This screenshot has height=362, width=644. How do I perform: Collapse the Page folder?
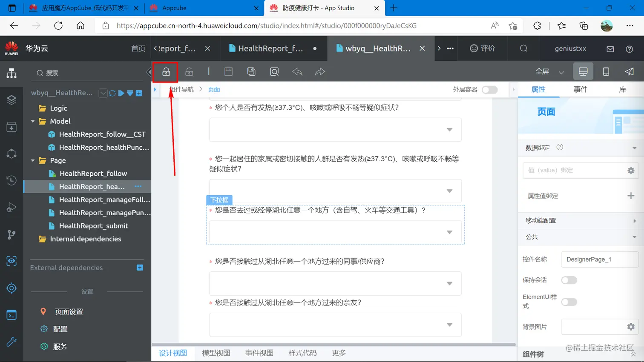pyautogui.click(x=33, y=160)
